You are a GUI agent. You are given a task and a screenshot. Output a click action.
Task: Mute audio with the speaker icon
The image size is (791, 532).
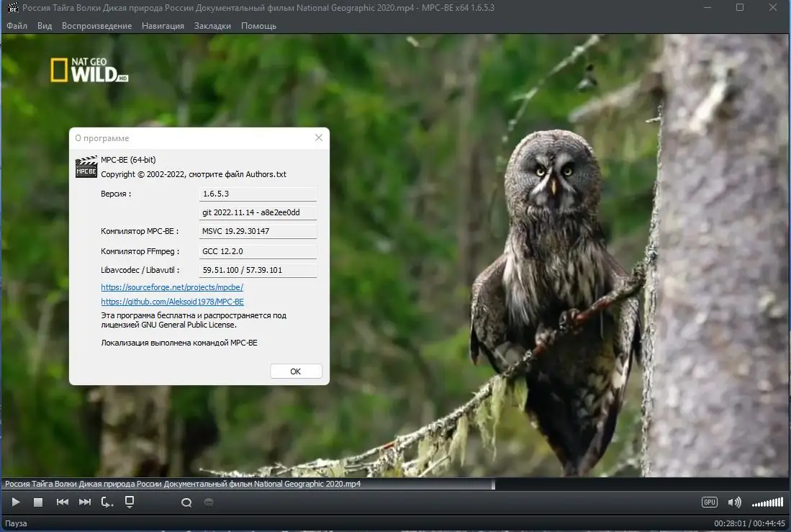tap(733, 502)
